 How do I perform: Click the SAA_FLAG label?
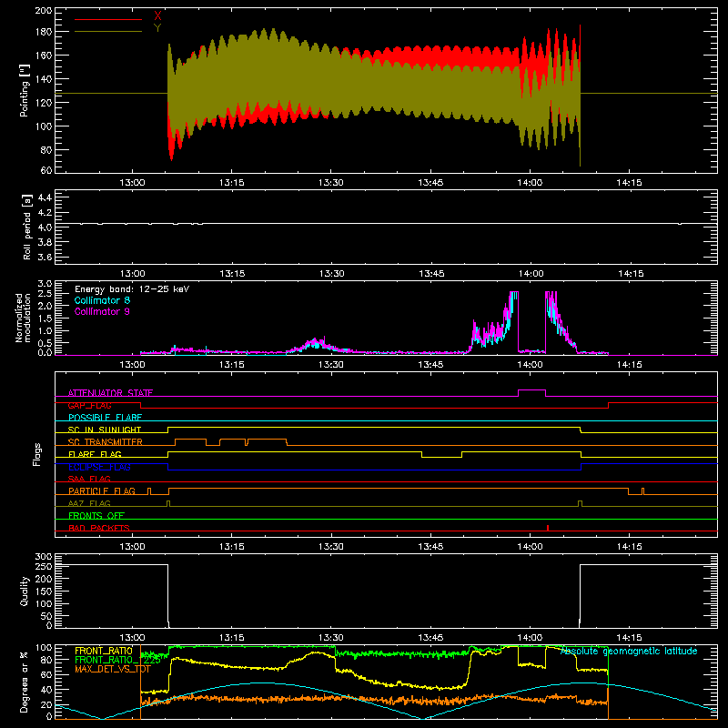(x=89, y=479)
